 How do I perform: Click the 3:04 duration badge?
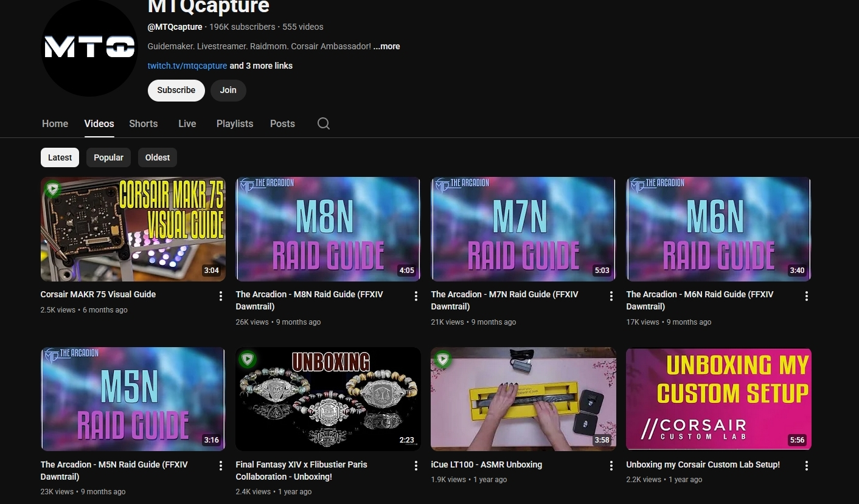coord(212,271)
